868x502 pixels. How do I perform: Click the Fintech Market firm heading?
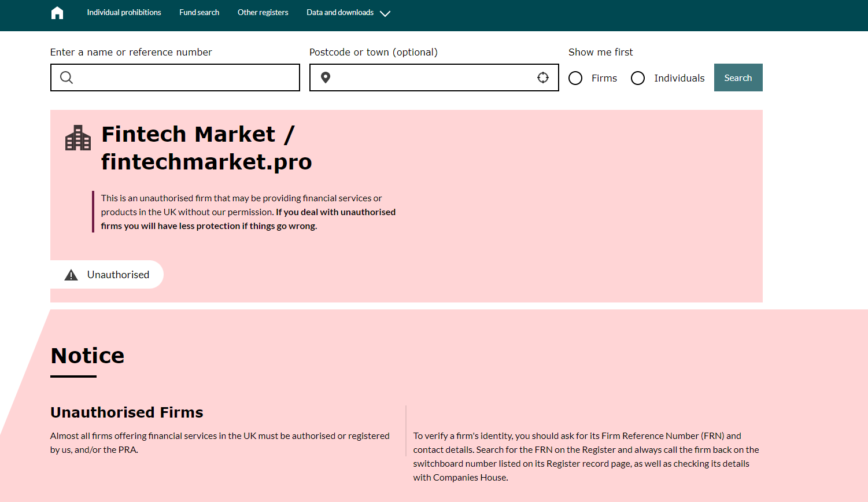[206, 148]
